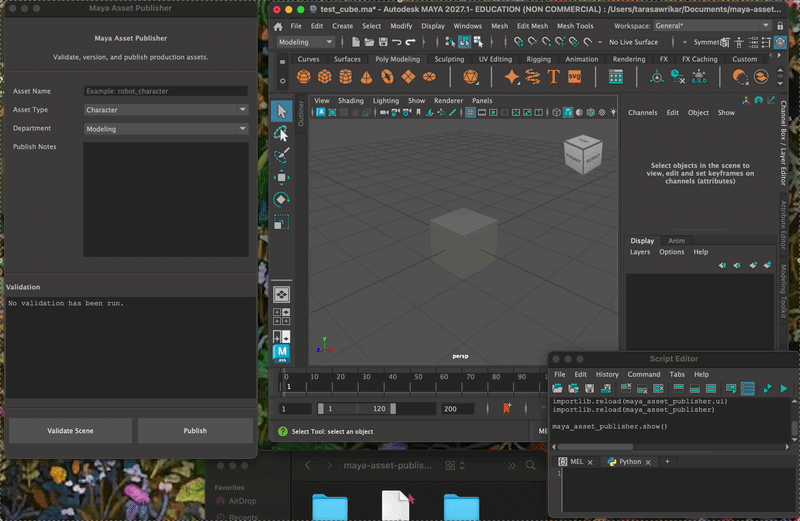Screen dimensions: 800x521
Task: Open the viewport Shading menu
Action: pyautogui.click(x=351, y=101)
